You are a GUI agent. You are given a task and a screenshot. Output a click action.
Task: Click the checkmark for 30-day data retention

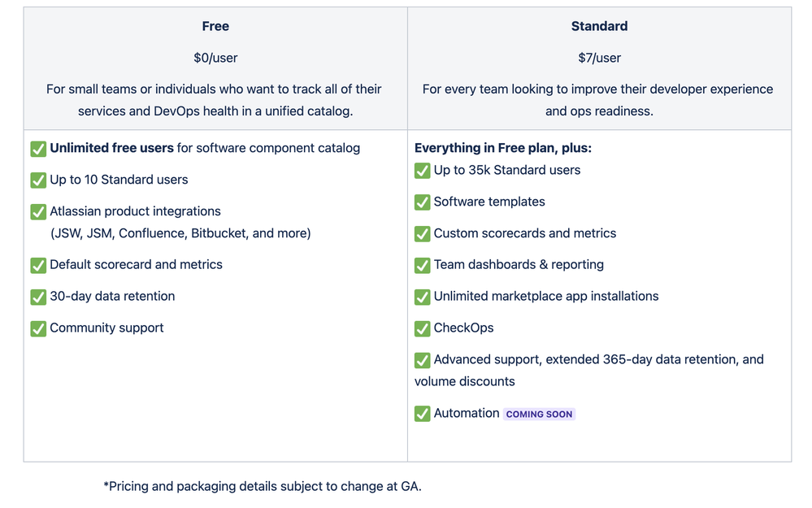pyautogui.click(x=38, y=297)
